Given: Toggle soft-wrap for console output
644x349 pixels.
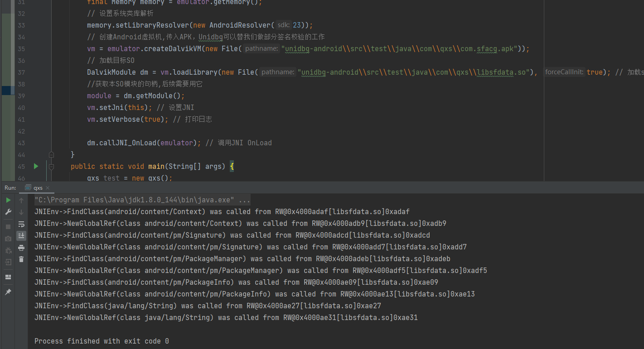Looking at the screenshot, I should 21,224.
